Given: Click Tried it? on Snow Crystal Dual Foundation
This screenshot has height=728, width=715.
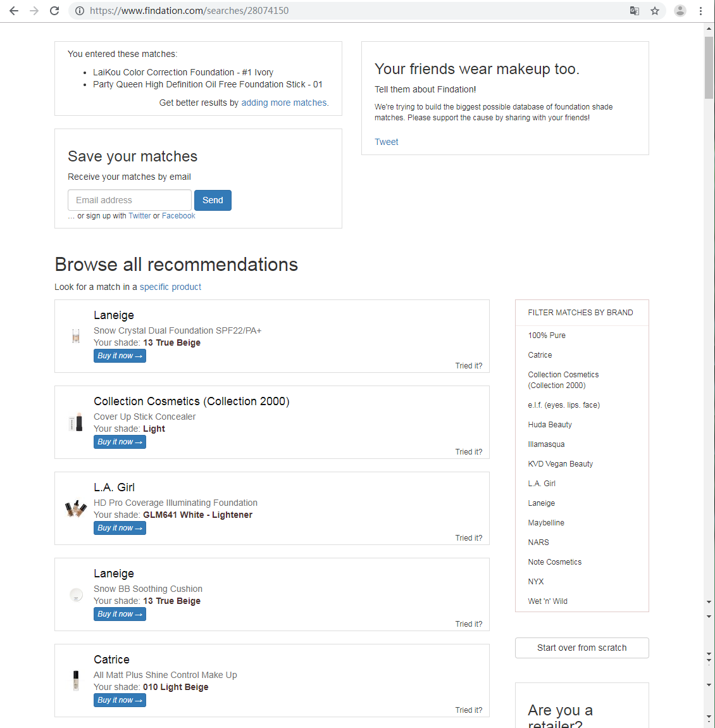Looking at the screenshot, I should click(x=469, y=366).
